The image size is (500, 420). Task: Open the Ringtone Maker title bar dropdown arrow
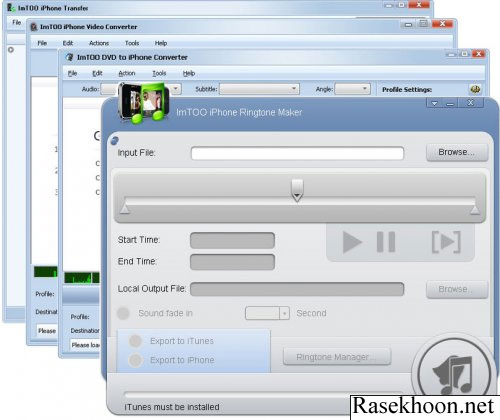coord(435,104)
